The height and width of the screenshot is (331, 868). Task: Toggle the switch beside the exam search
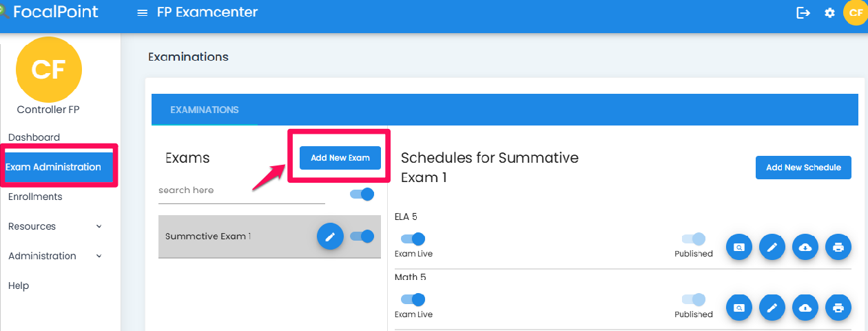pyautogui.click(x=362, y=194)
